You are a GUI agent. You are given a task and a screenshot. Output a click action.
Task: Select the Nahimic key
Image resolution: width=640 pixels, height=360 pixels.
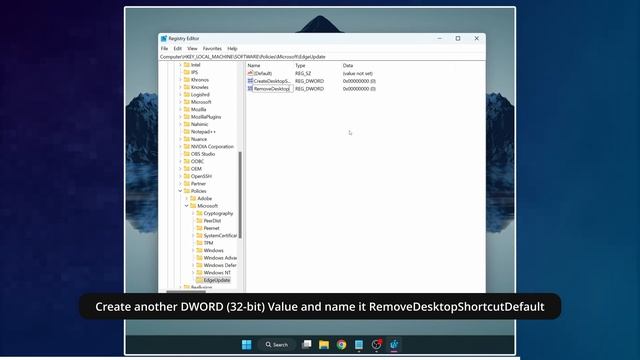(x=199, y=124)
